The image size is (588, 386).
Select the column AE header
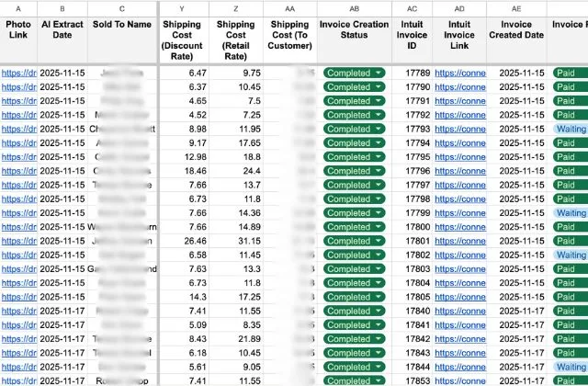pyautogui.click(x=515, y=7)
